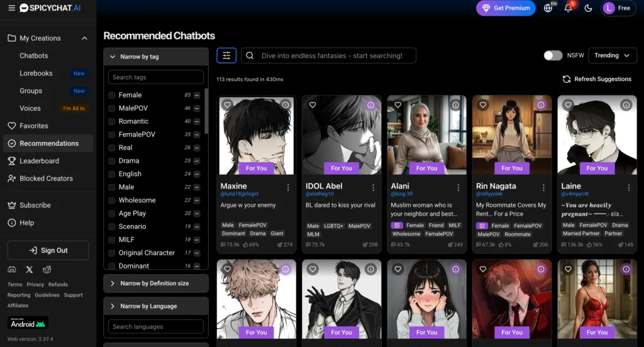Screen dimensions: 644x347
Task: Open the notifications bell
Action: coord(568,8)
